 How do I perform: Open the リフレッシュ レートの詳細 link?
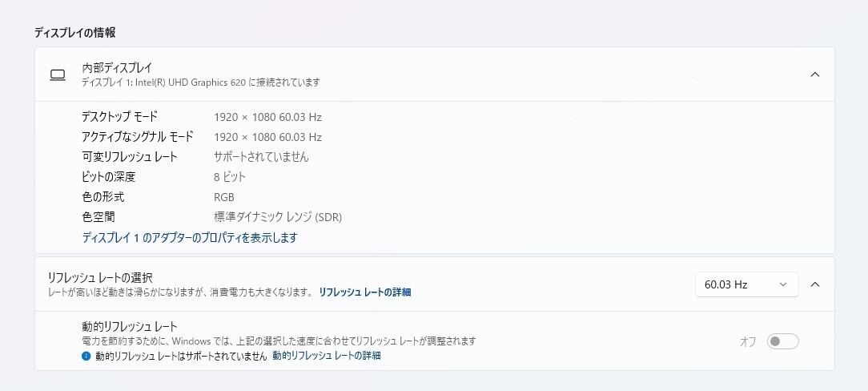(x=364, y=292)
